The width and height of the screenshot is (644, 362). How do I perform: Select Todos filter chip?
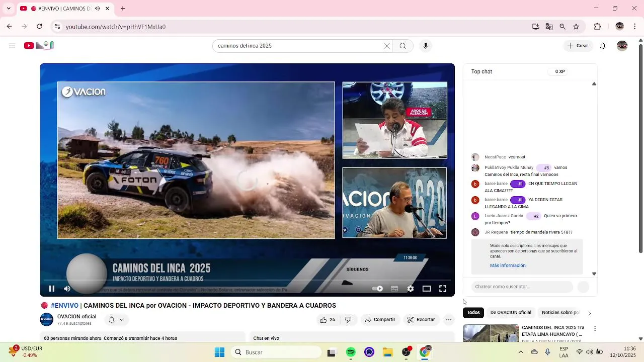[473, 313]
